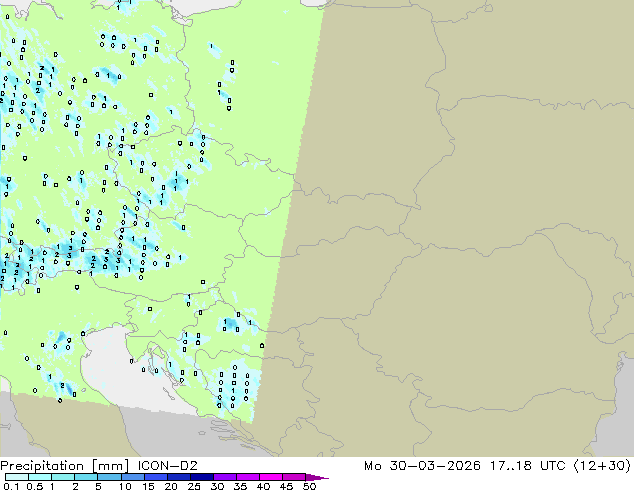
Task: Click the '50' legend scale value
Action: tap(310, 486)
